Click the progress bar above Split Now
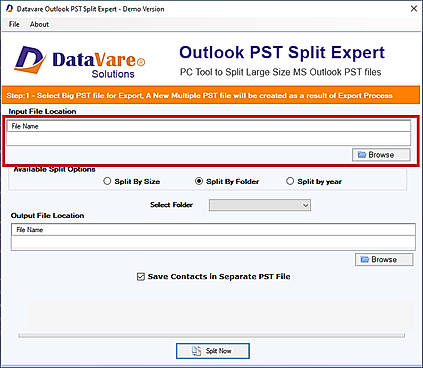Viewport: 423px width, 368px height. click(212, 335)
